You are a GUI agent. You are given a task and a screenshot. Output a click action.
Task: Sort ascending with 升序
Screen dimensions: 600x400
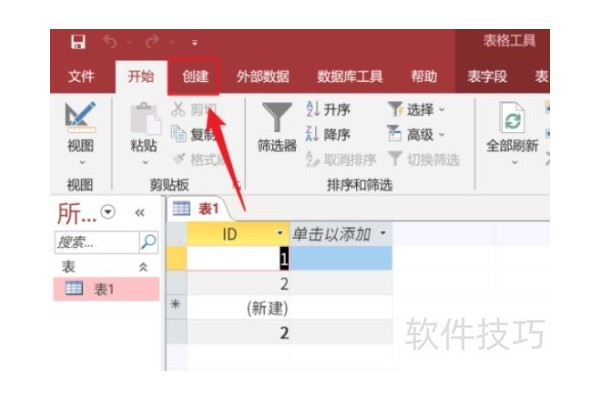click(328, 109)
